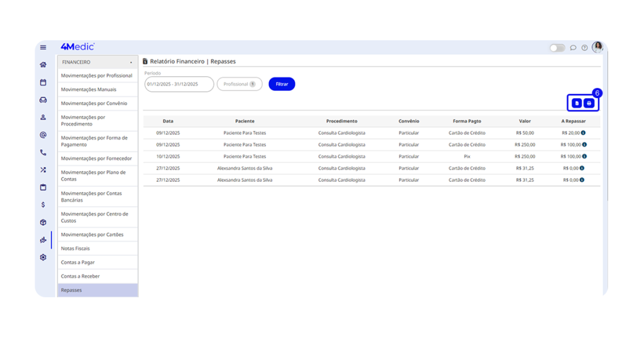Open the Profissional filter dropdown
Viewport: 644px width, 338px height.
point(240,84)
